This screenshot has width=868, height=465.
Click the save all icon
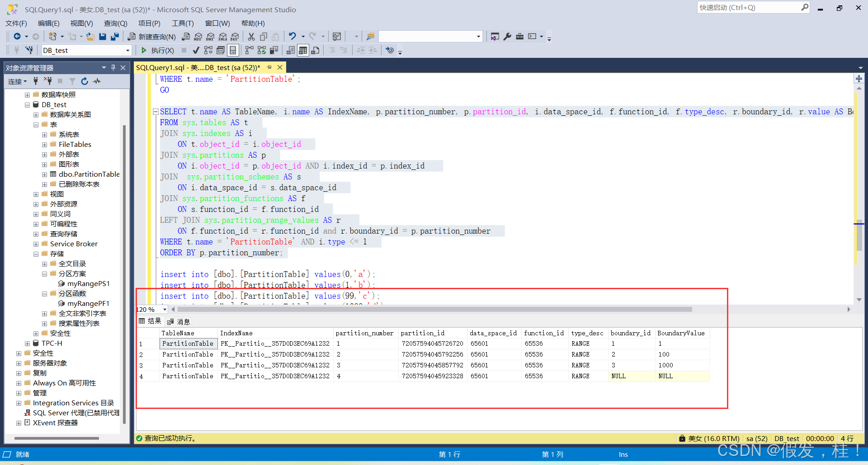click(115, 37)
